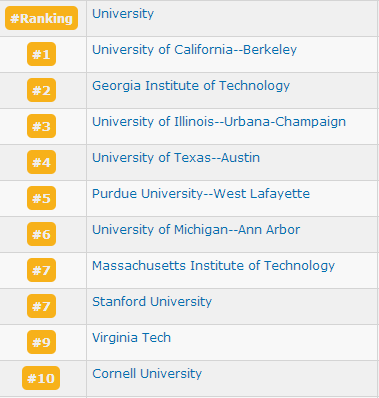
Task: Select University of Texas--Austin link
Action: (176, 158)
